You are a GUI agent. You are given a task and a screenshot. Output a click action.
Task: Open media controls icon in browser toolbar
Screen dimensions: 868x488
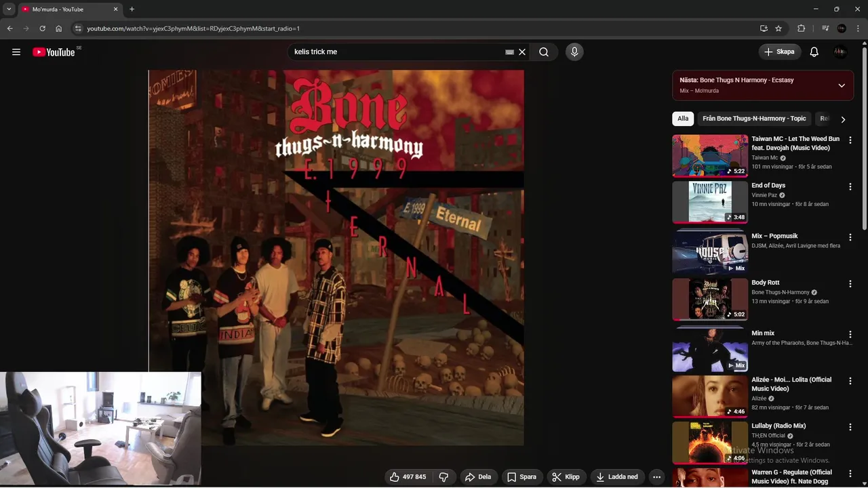point(825,28)
